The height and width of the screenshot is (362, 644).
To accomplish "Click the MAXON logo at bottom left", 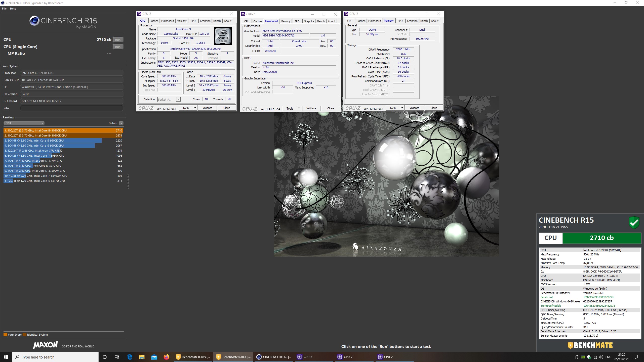I will pyautogui.click(x=46, y=345).
